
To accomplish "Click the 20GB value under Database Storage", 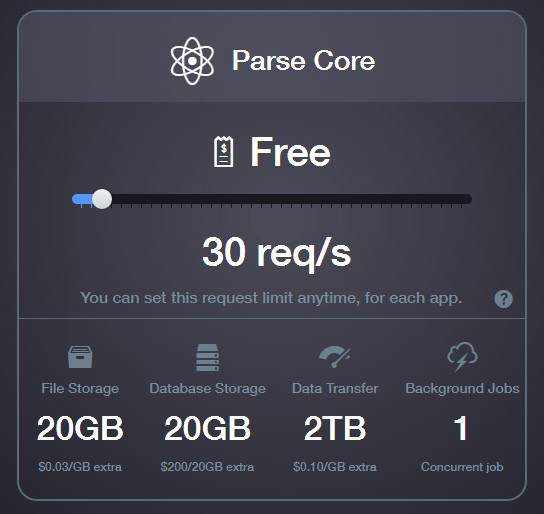I will coord(207,428).
